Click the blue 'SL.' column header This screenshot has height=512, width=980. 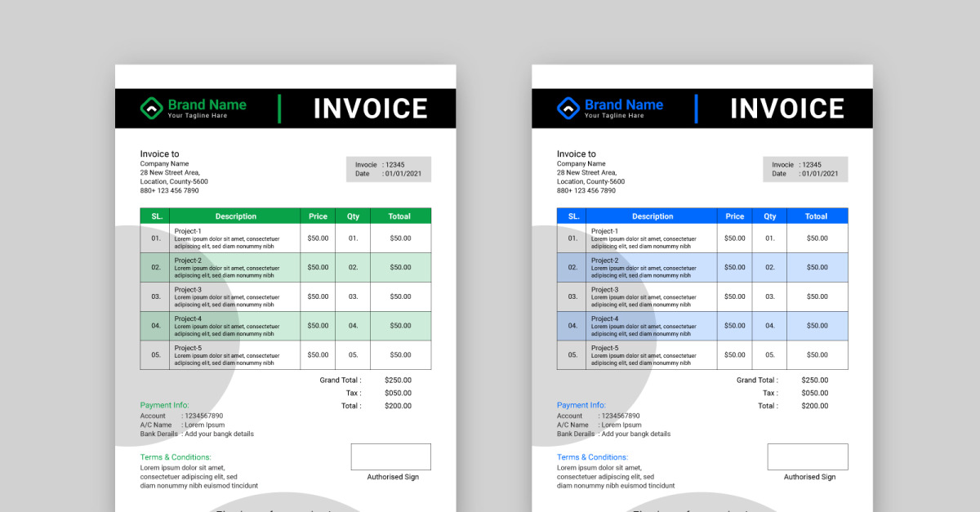click(572, 216)
